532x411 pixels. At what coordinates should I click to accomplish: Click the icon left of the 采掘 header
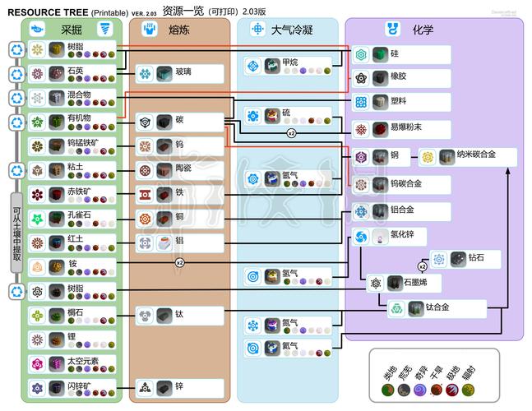37,29
